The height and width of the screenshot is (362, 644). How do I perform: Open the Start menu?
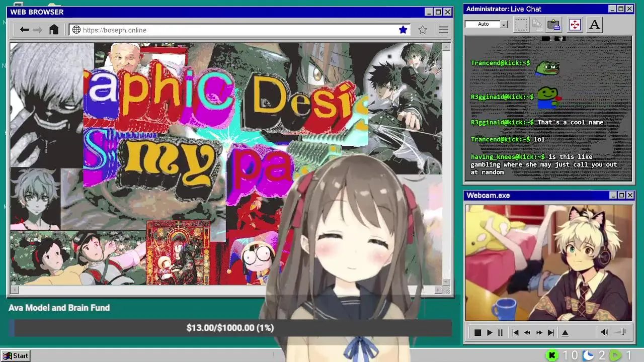point(16,355)
